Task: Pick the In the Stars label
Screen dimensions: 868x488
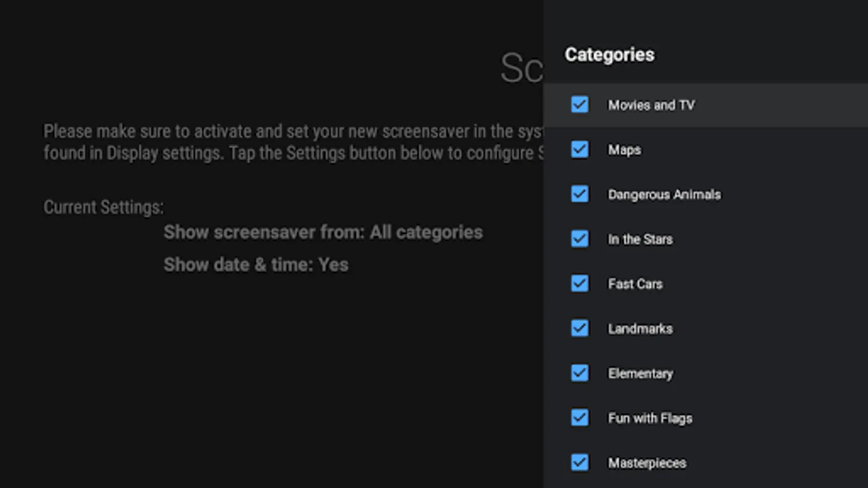Action: [x=640, y=239]
